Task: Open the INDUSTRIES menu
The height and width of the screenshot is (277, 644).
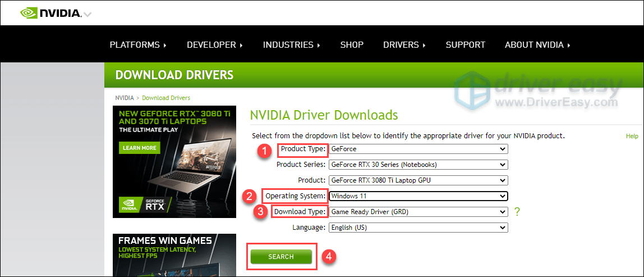Action: click(x=292, y=45)
